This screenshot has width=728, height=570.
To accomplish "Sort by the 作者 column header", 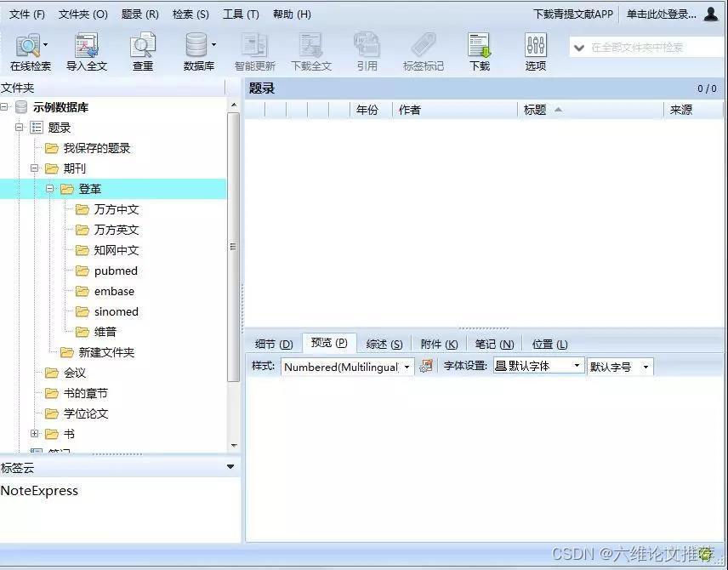I will (455, 110).
